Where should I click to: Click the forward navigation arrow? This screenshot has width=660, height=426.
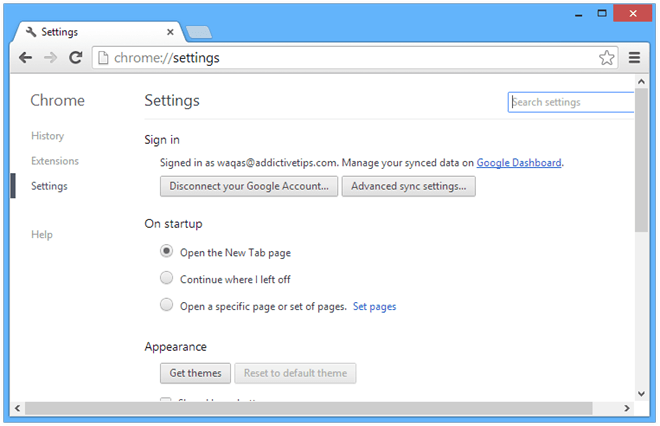pyautogui.click(x=51, y=58)
